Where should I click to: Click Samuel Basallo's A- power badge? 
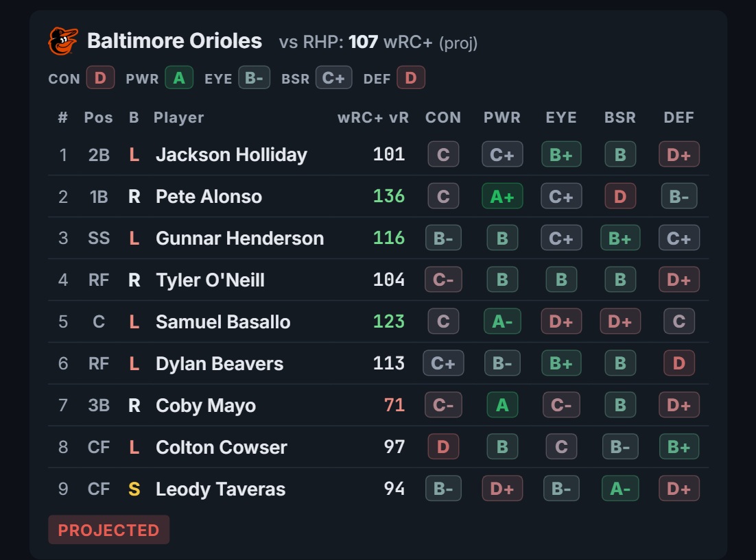pos(502,321)
